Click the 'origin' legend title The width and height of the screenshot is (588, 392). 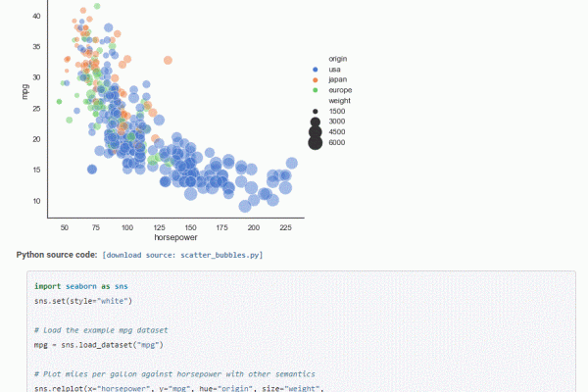pyautogui.click(x=339, y=58)
